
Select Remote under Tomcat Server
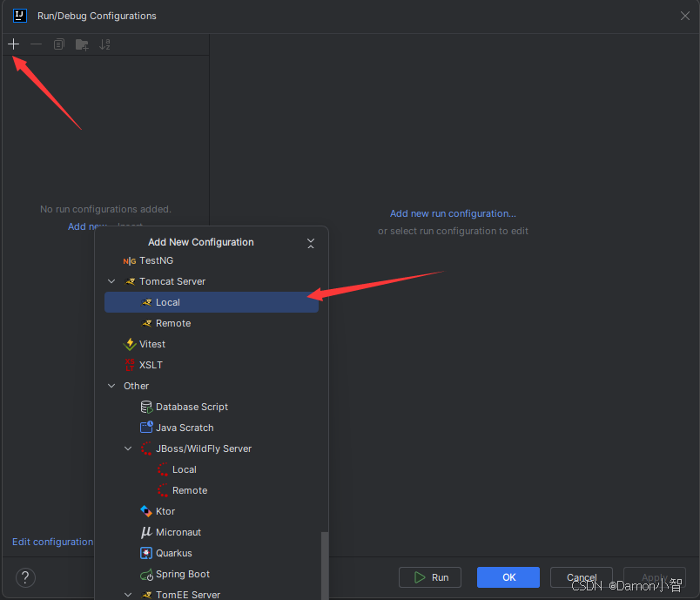[212, 323]
